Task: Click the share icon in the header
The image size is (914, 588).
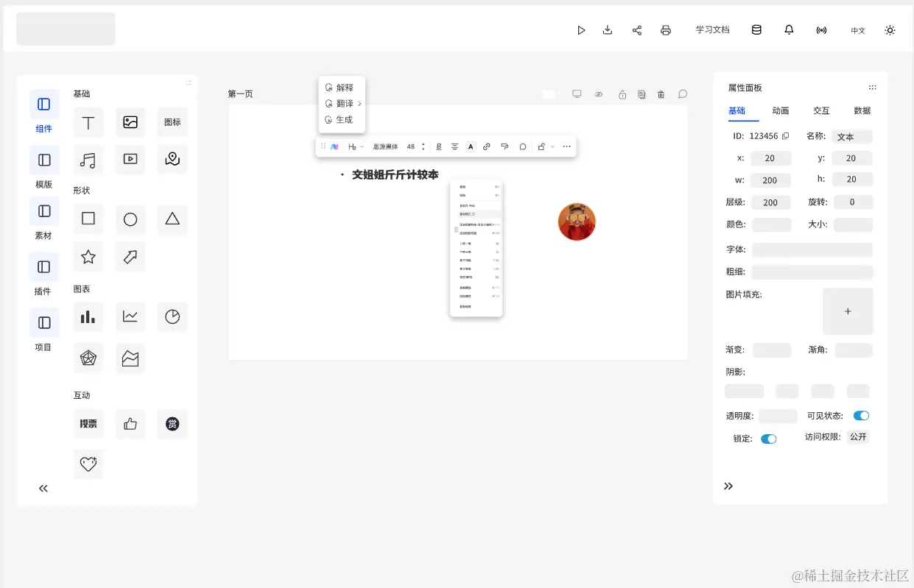Action: click(x=637, y=30)
